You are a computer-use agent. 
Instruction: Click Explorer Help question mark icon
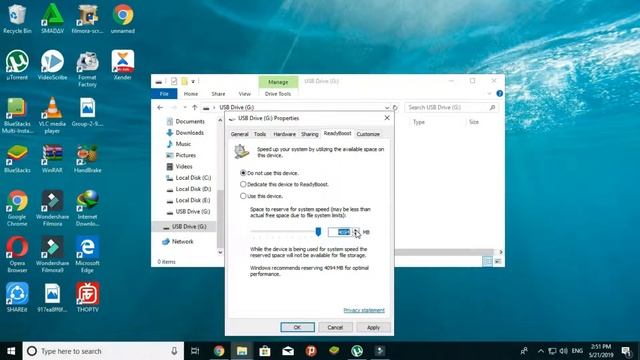499,93
